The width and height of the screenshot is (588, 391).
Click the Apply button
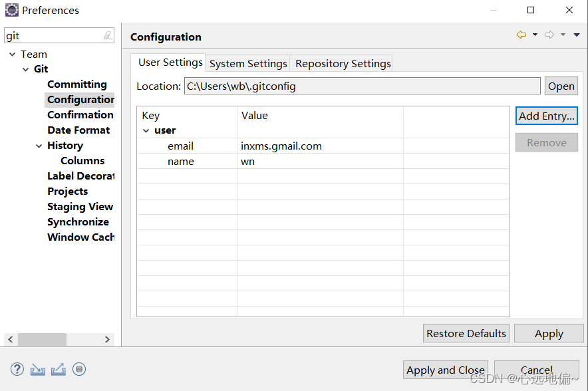pos(549,333)
